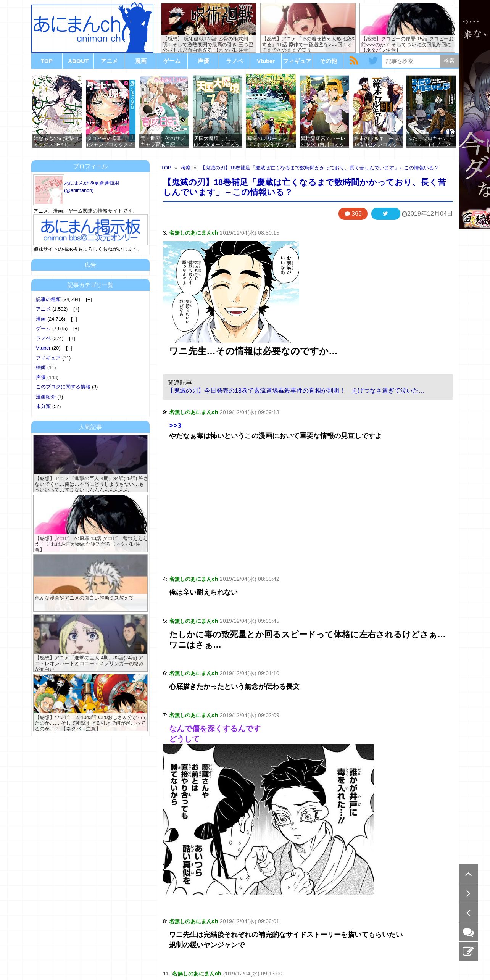Open the 絵師 category link
This screenshot has width=490, height=980.
click(41, 367)
